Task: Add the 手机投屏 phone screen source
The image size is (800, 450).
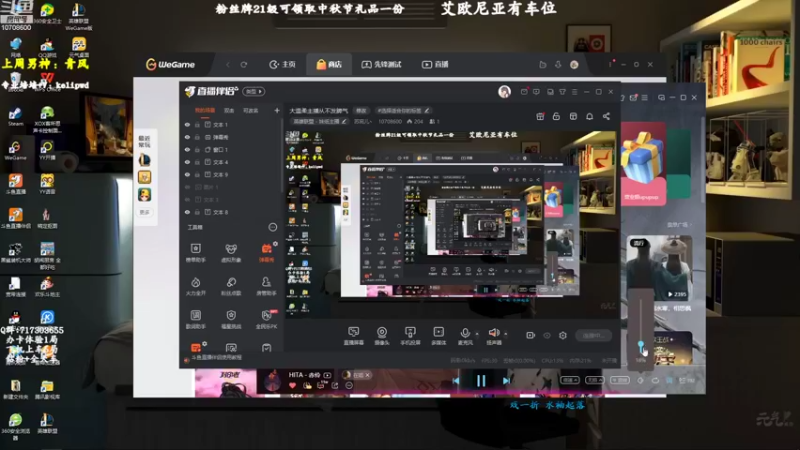Action: click(410, 336)
